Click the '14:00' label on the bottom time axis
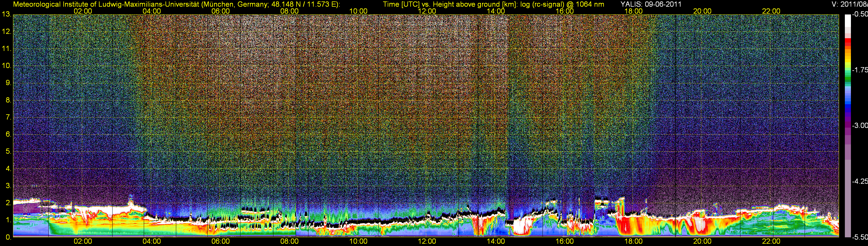The width and height of the screenshot is (868, 246). click(x=496, y=241)
